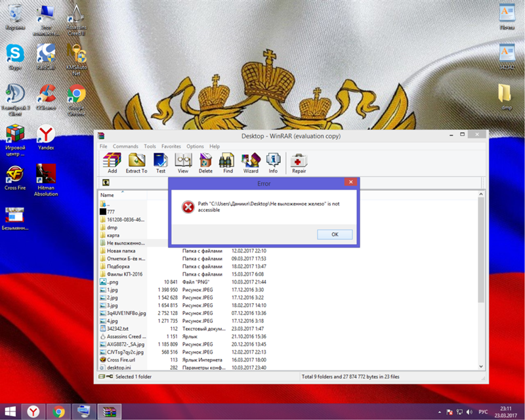The width and height of the screenshot is (525, 420).
Task: Open the RaidCall desktop icon
Action: pyautogui.click(x=46, y=57)
